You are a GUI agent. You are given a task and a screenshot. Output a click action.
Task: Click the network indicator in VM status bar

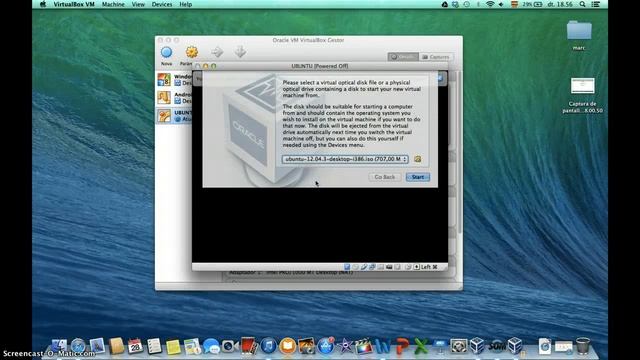point(372,267)
